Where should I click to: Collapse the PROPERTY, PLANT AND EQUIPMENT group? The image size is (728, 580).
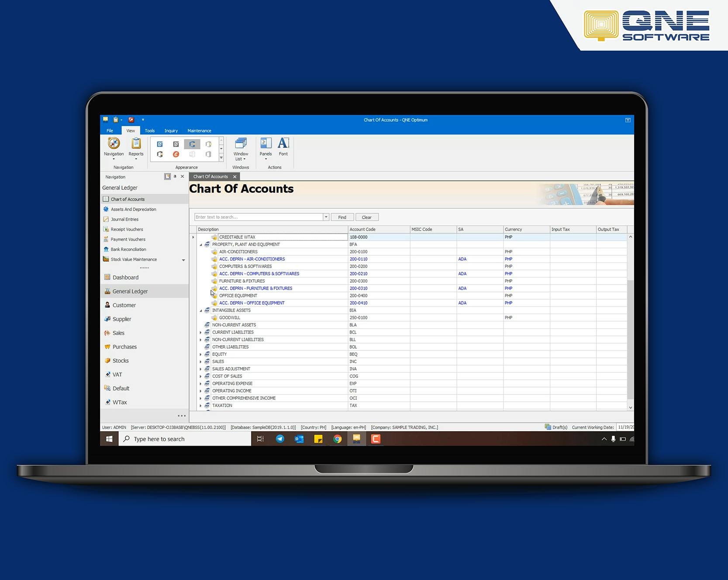click(201, 244)
